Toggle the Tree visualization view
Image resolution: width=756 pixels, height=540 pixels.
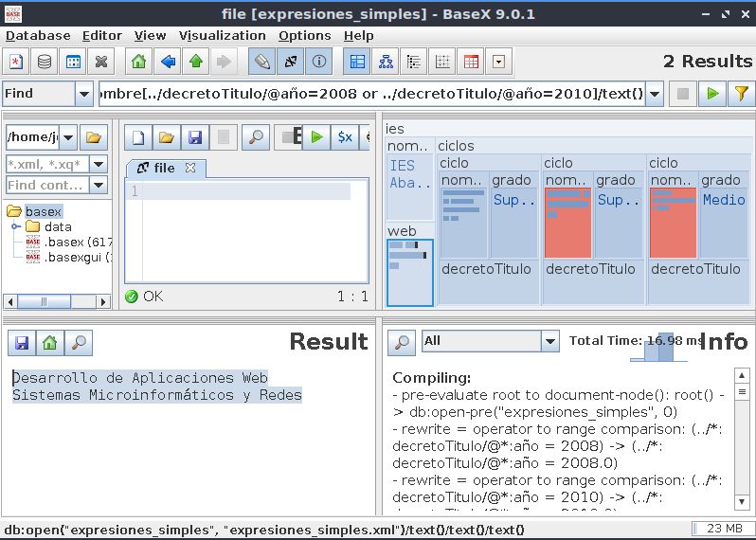click(x=386, y=63)
